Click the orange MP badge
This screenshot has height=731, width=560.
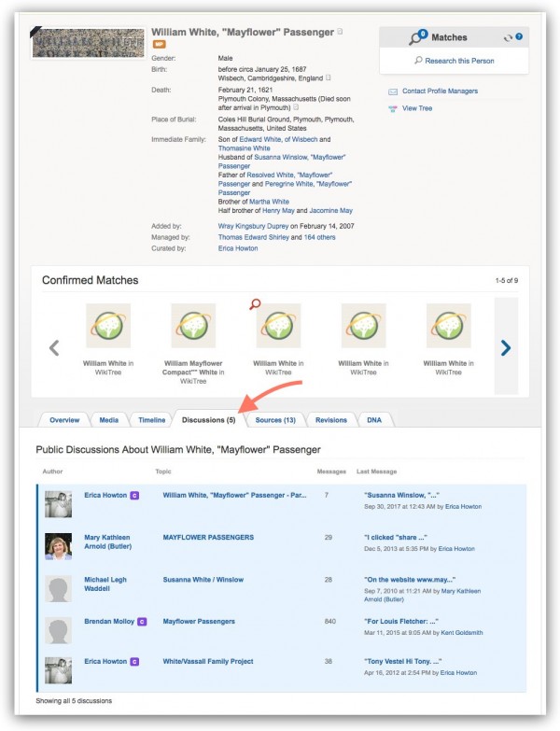(x=160, y=44)
